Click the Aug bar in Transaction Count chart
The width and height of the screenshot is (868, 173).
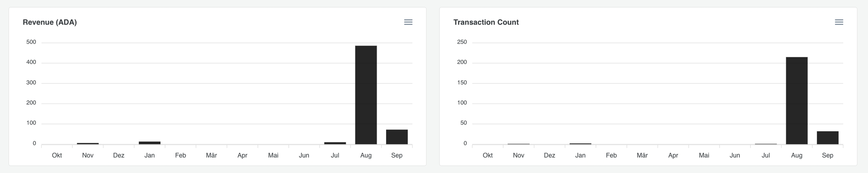point(796,100)
